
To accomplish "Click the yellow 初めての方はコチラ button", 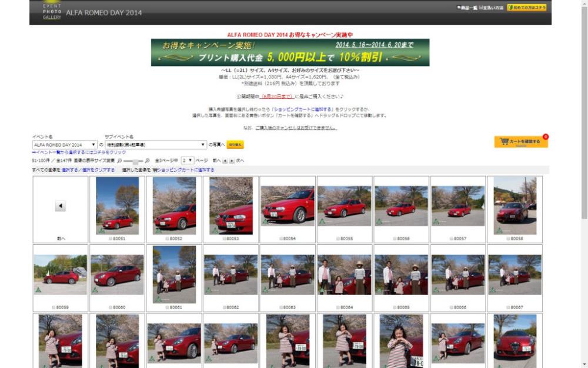I will pos(526,8).
